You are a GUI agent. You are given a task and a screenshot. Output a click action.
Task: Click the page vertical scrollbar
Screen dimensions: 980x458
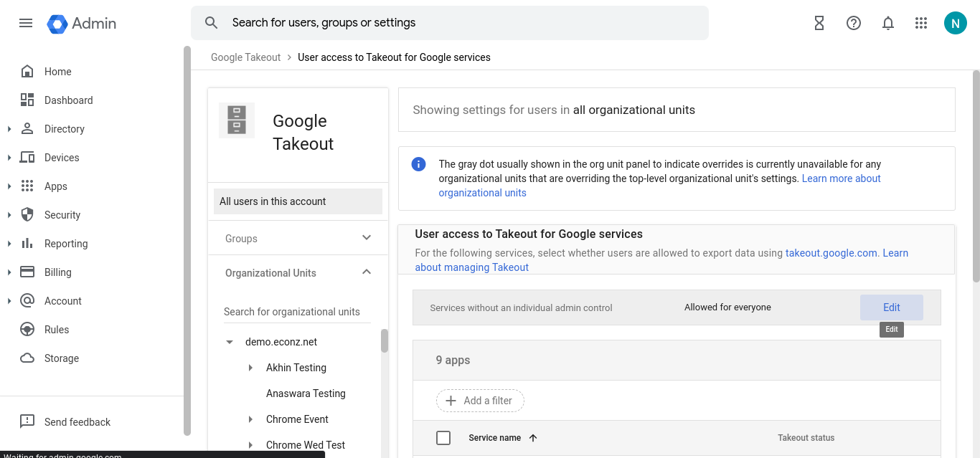coord(976,176)
